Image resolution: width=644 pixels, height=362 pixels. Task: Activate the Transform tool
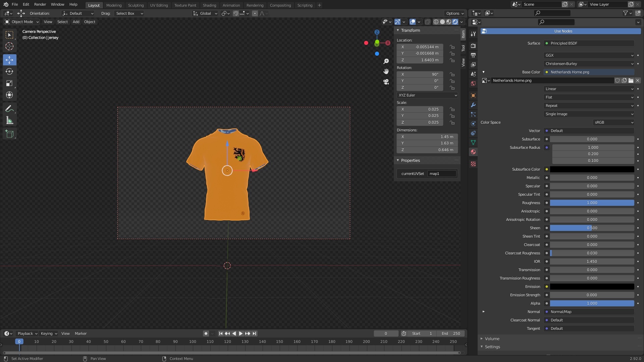9,95
